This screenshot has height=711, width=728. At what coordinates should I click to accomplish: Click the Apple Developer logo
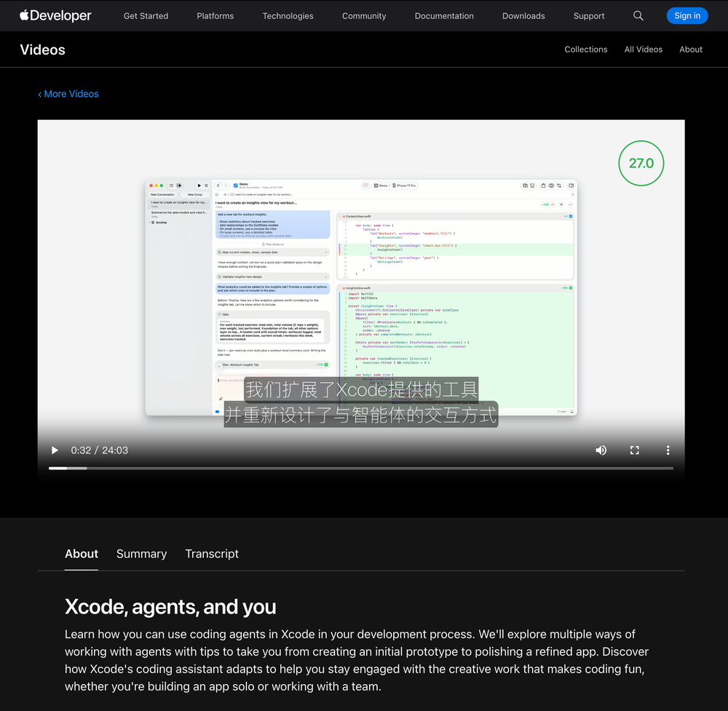pyautogui.click(x=55, y=15)
